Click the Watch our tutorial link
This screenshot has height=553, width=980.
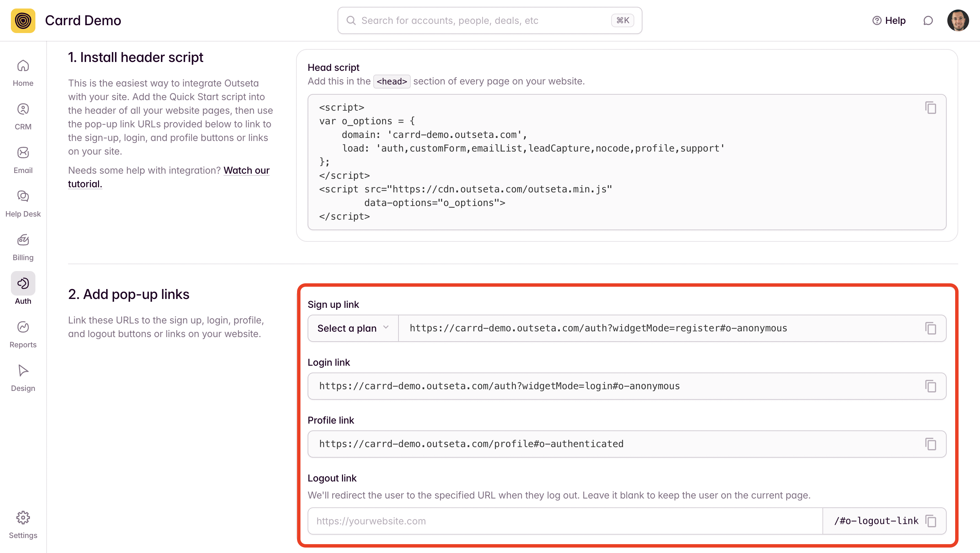[x=246, y=171]
